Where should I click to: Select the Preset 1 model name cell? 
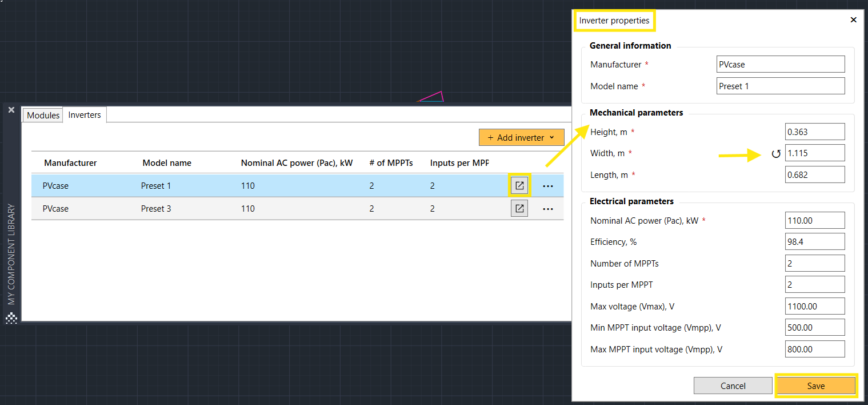point(156,186)
